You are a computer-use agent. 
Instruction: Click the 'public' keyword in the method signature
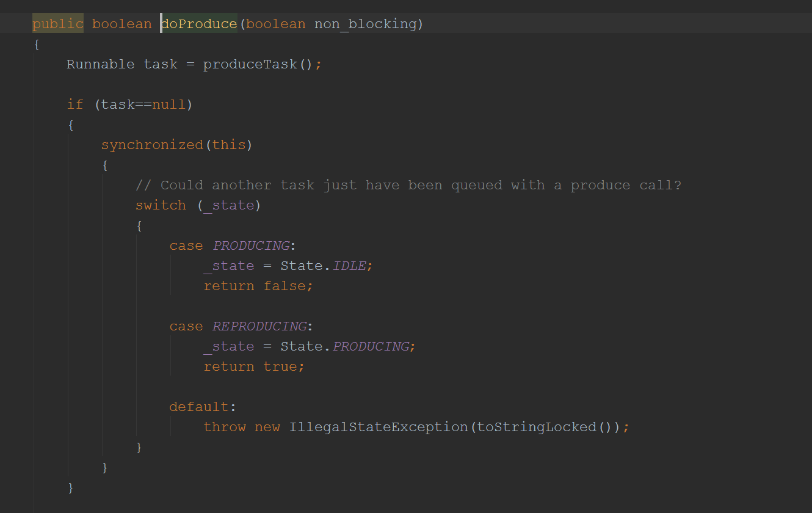click(x=58, y=24)
